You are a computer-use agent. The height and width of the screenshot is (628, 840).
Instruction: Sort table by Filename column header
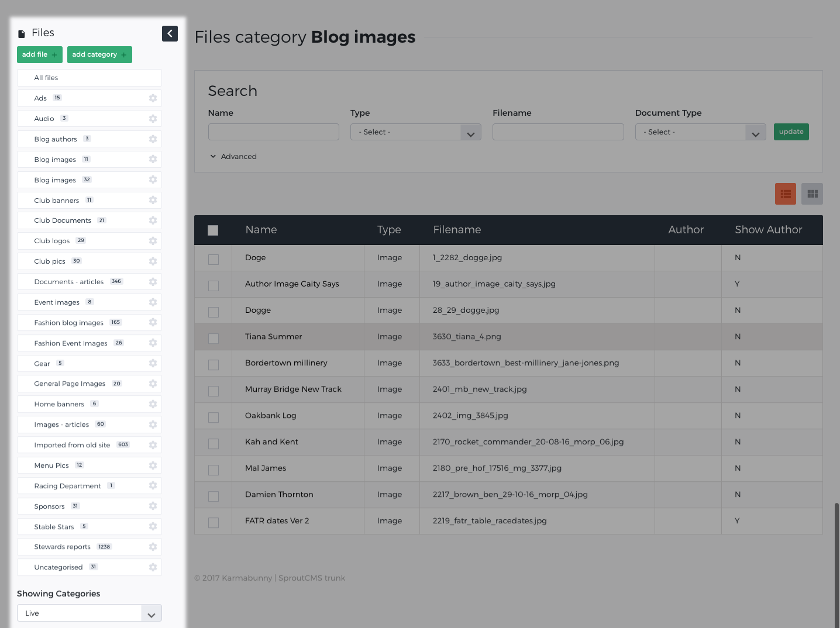[x=457, y=230]
